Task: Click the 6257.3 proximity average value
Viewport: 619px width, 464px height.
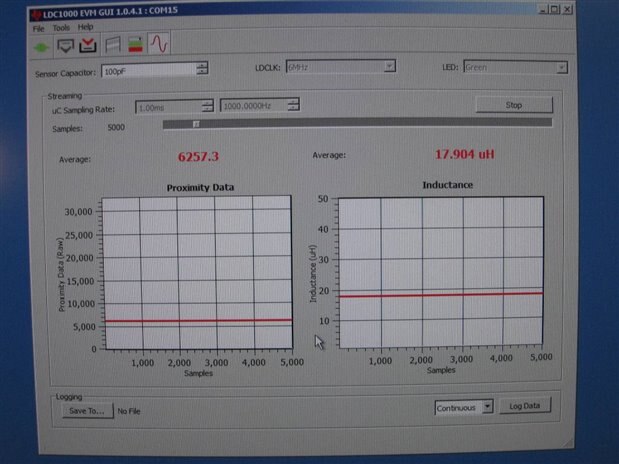Action: [198, 157]
